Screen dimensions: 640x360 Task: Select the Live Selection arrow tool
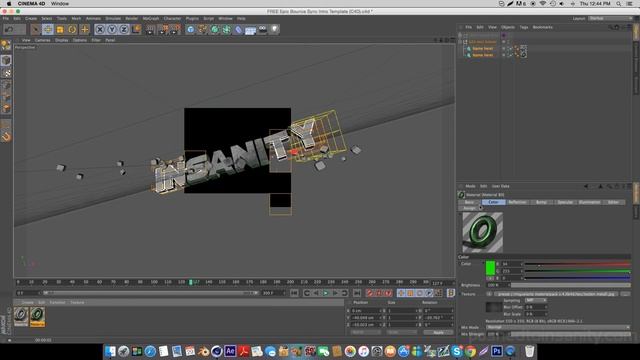click(x=36, y=29)
